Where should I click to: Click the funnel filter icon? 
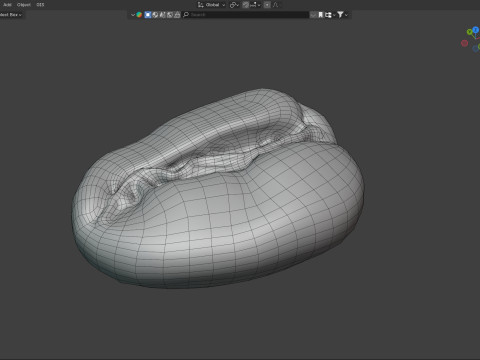click(340, 15)
